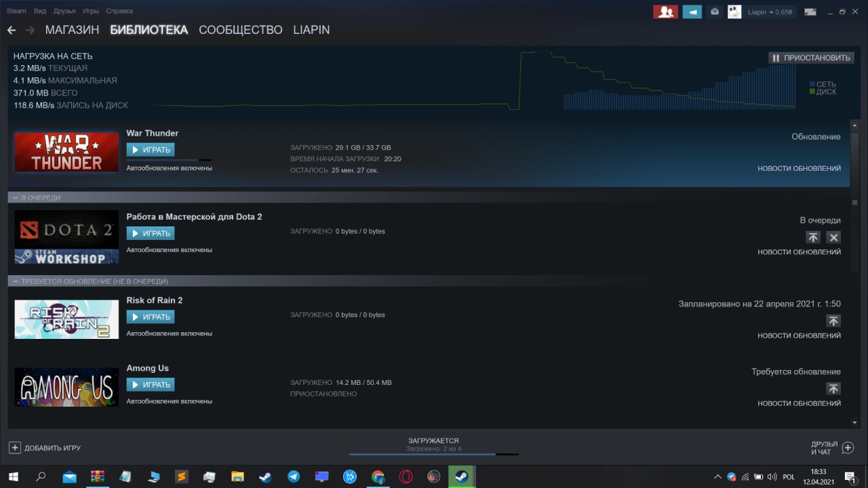
Task: Click the list scrollbar up arrow
Action: [x=855, y=125]
